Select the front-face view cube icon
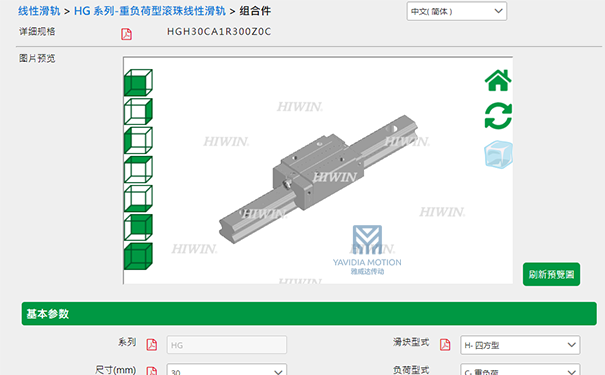 pos(138,82)
